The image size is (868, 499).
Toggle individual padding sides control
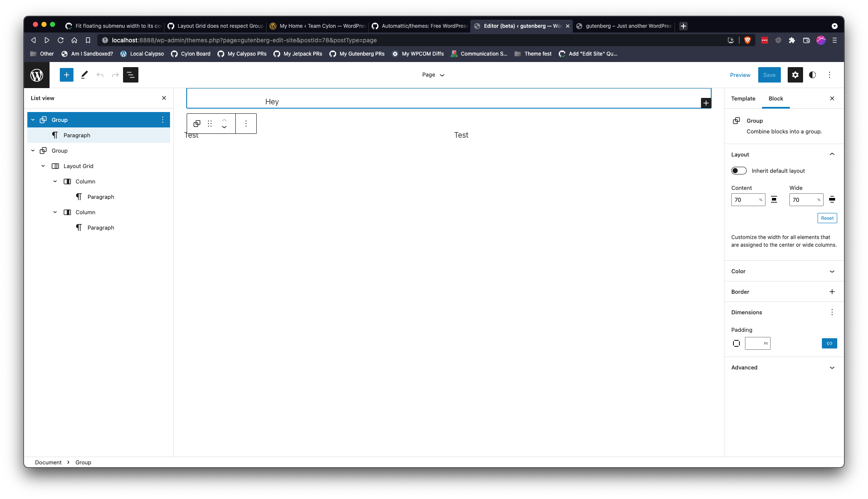736,343
